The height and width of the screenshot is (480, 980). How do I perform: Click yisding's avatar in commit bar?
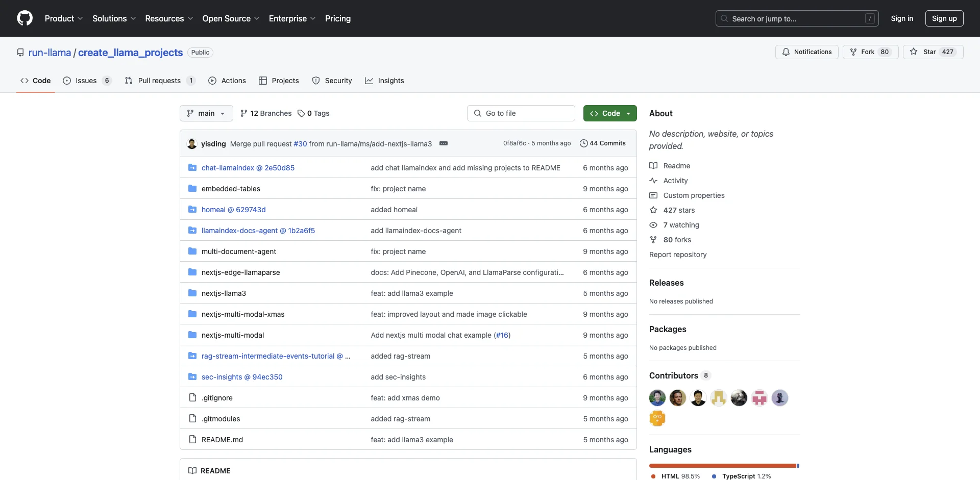click(192, 144)
